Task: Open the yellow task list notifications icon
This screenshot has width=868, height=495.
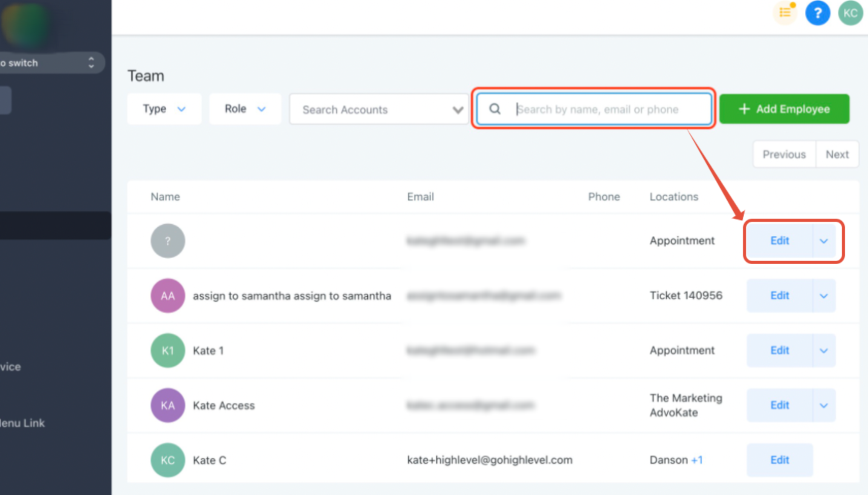Action: click(x=785, y=13)
